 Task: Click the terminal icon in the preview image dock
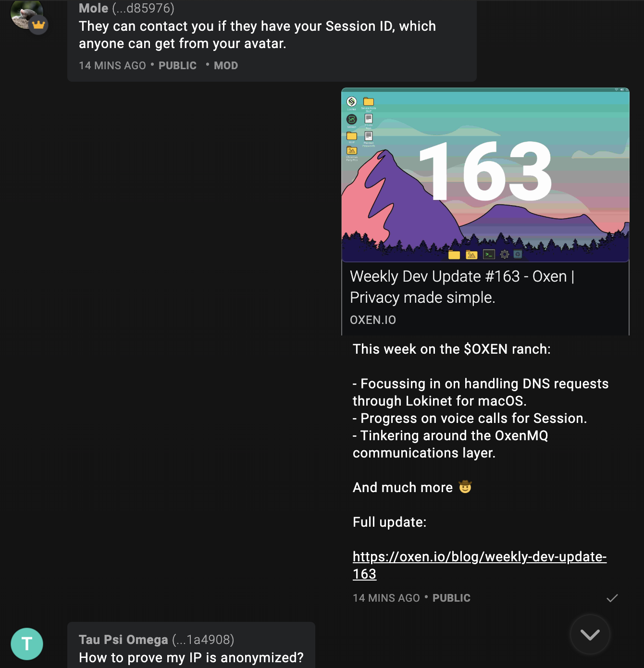pyautogui.click(x=489, y=255)
